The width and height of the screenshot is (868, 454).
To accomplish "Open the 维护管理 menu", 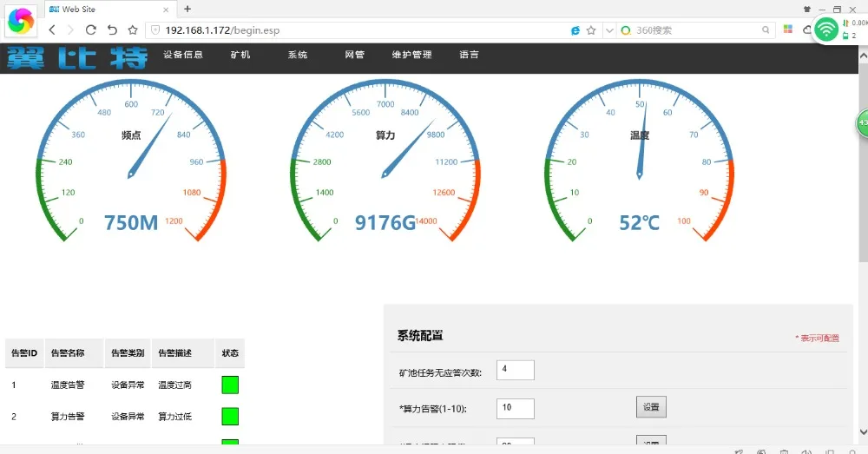I will tap(411, 55).
